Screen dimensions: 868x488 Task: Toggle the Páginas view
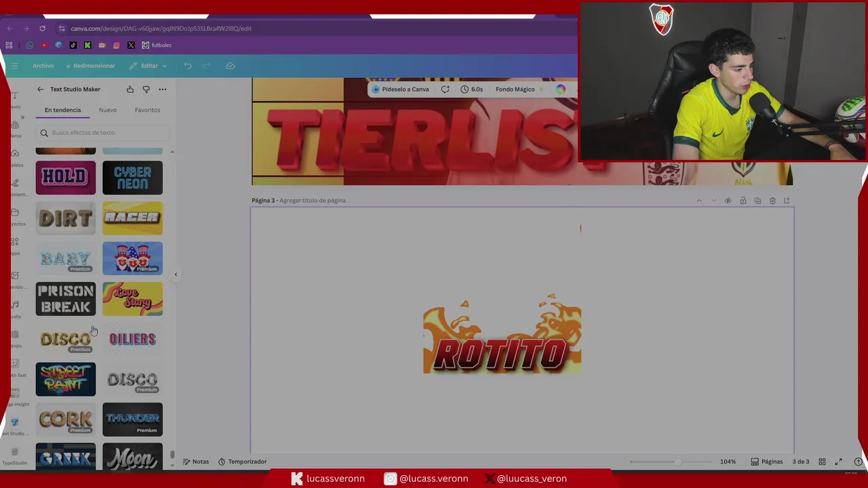pos(767,462)
